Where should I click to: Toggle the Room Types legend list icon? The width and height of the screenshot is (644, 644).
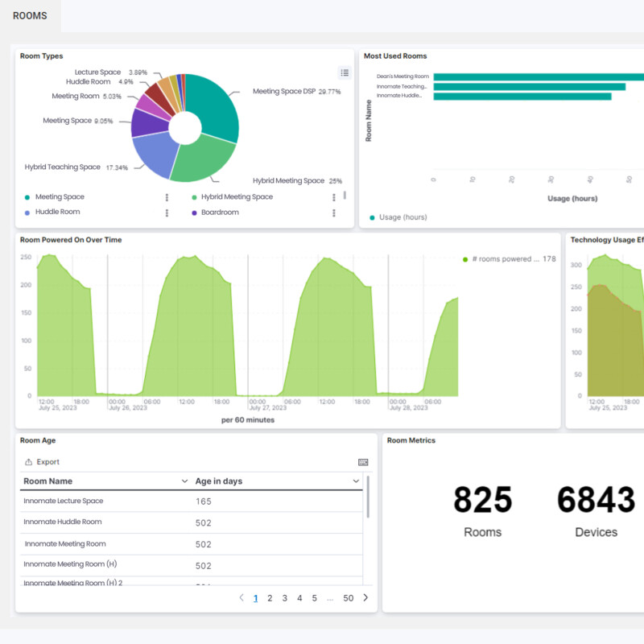pos(345,72)
